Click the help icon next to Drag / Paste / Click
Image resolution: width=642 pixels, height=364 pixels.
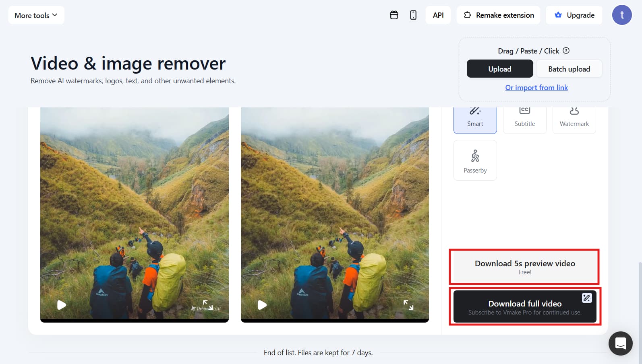point(566,51)
